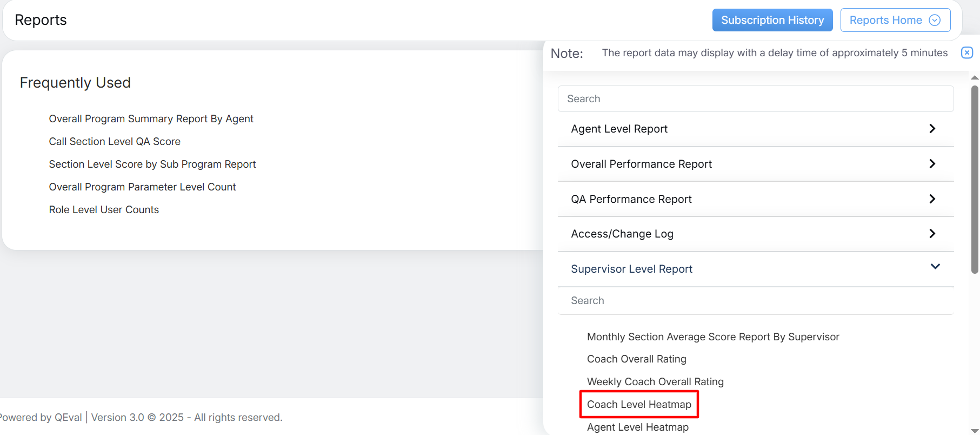Viewport: 980px width, 435px height.
Task: Select Weekly Coach Overall Rating
Action: tap(655, 382)
